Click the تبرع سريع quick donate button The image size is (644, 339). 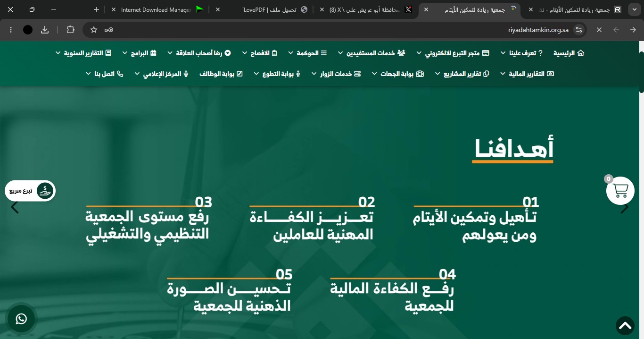point(30,191)
